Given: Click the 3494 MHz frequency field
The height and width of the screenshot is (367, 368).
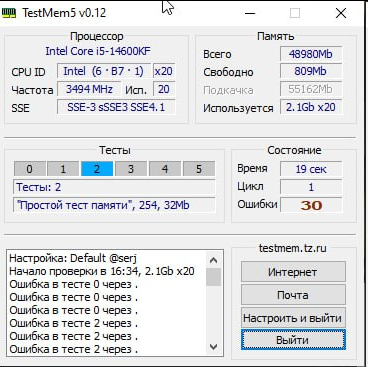Looking at the screenshot, I should 89,89.
